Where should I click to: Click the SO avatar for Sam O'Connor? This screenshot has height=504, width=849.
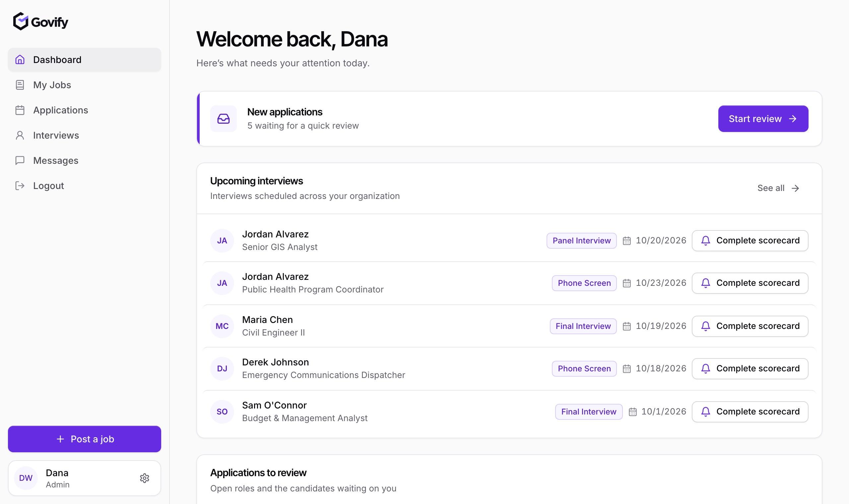(x=222, y=411)
